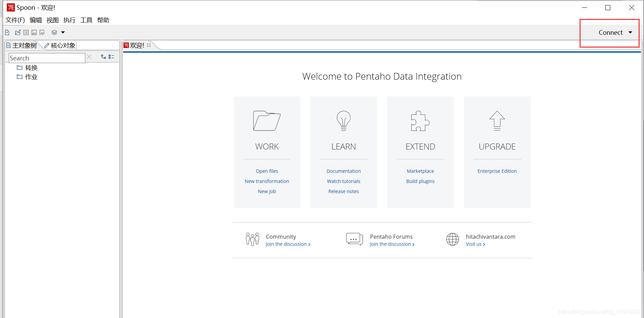The height and width of the screenshot is (318, 644).
Task: Click the WORK folder icon
Action: 267,121
